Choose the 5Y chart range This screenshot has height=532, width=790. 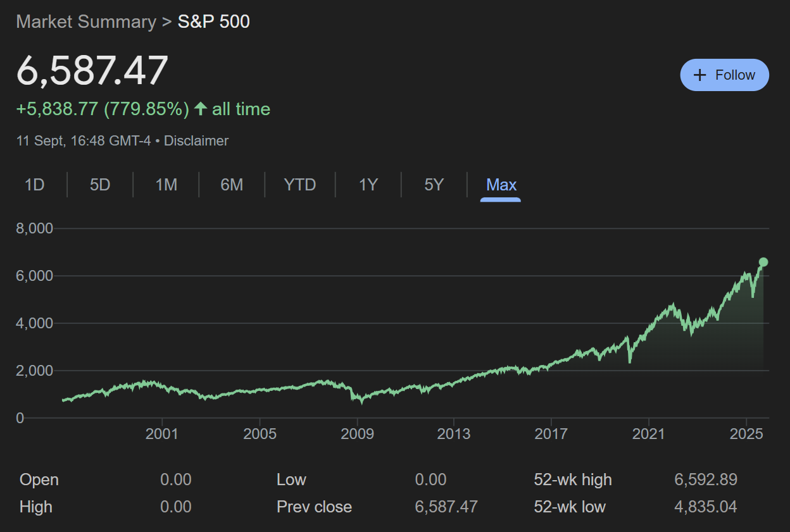pos(434,185)
